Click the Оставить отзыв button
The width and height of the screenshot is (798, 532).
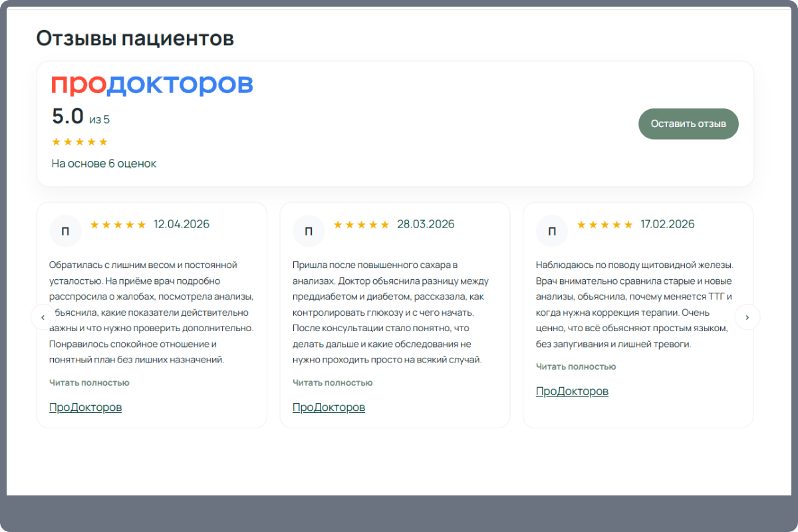click(x=688, y=124)
